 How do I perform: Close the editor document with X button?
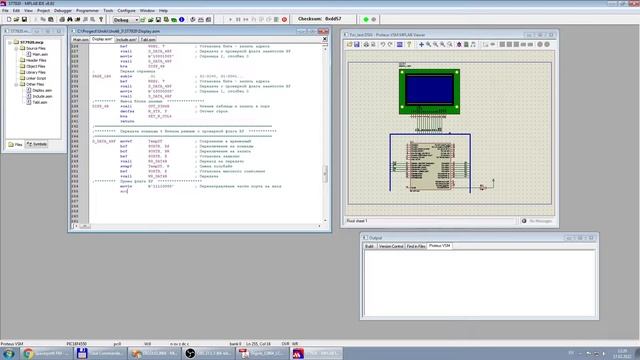(324, 39)
